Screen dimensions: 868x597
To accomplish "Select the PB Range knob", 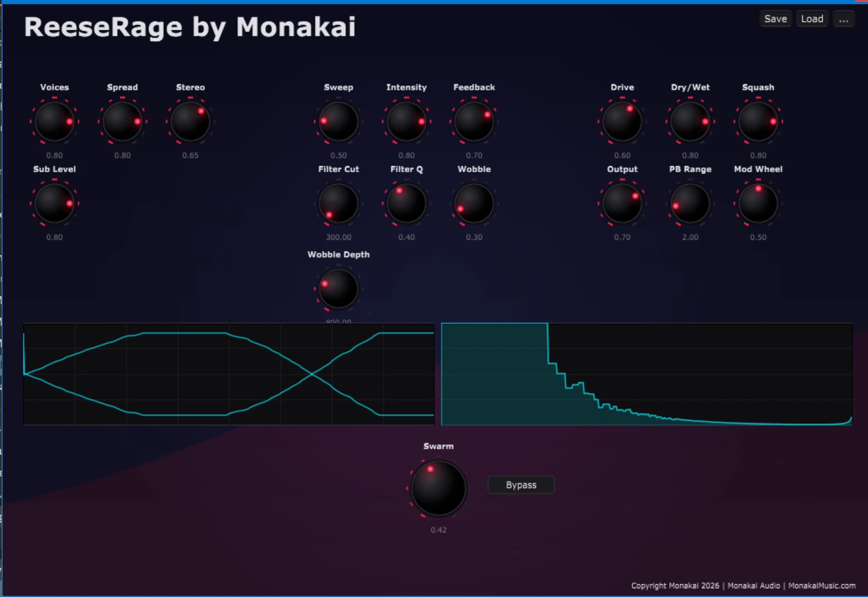I will (x=690, y=203).
